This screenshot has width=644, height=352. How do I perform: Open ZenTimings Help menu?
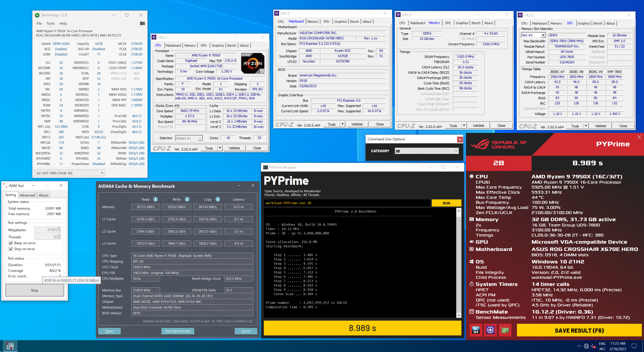[x=63, y=23]
